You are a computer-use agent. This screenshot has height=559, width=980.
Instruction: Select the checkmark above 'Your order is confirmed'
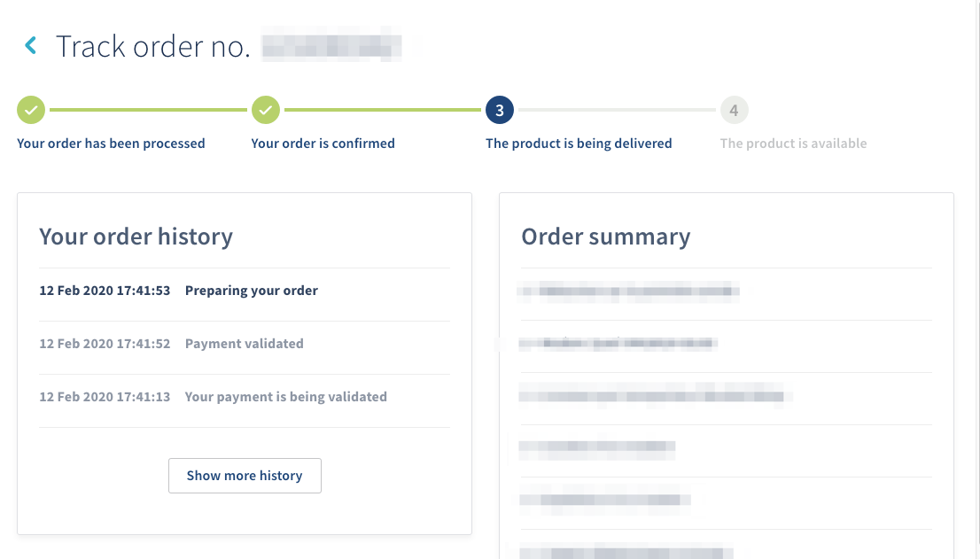266,110
